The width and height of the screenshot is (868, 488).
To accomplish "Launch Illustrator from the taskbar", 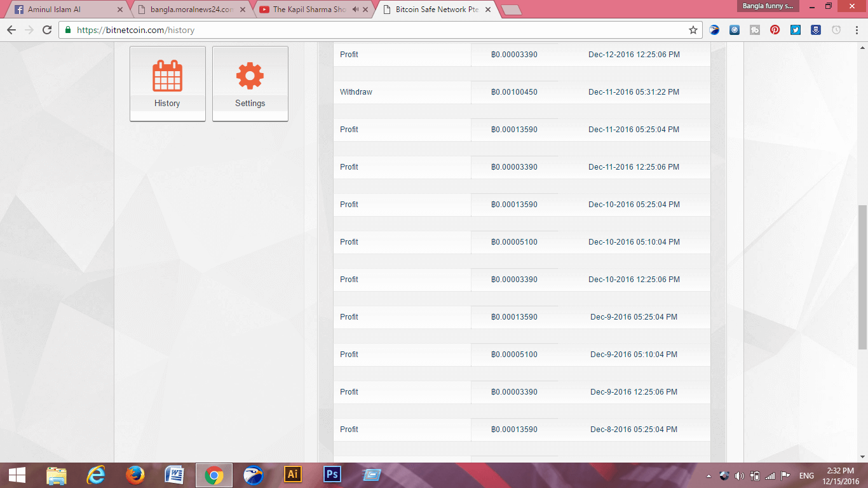I will (293, 475).
